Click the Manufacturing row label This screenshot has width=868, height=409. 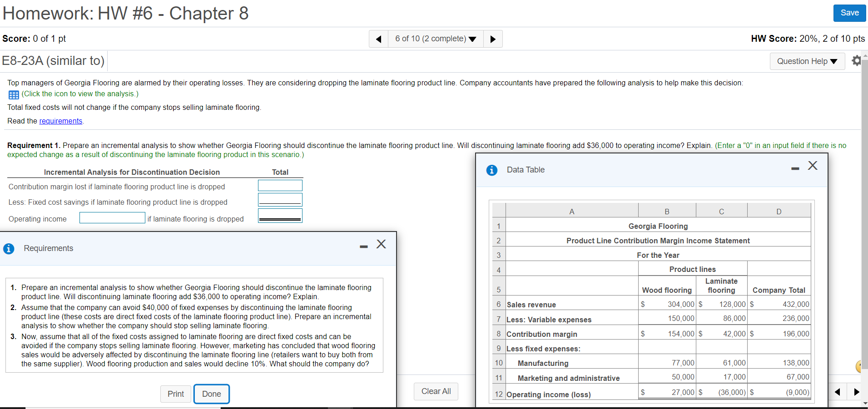(x=543, y=363)
